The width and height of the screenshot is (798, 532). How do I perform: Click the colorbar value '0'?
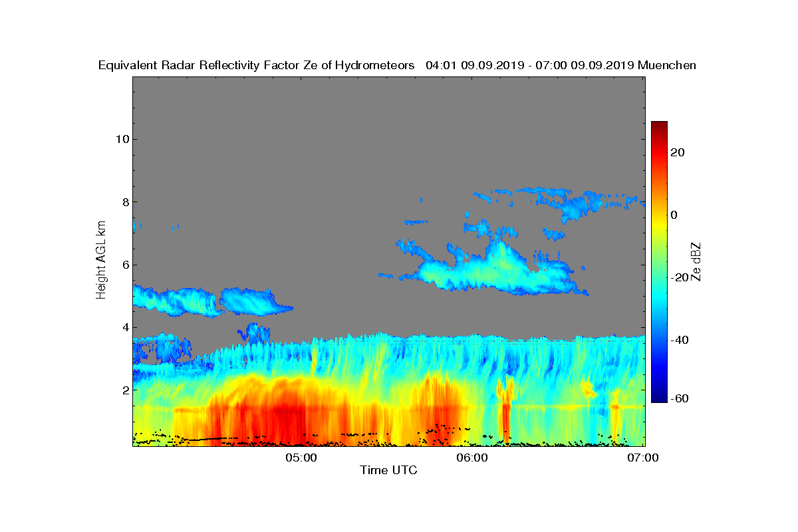click(x=674, y=215)
